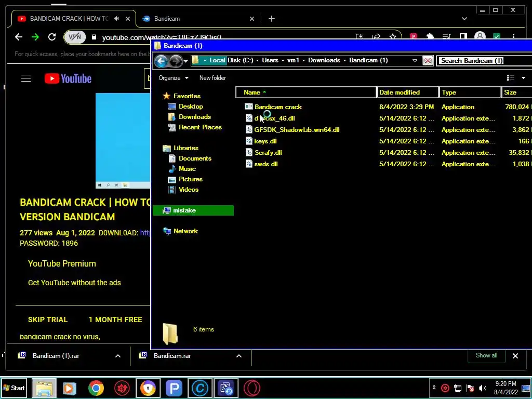Close the downloads bar
Screen dimensions: 532x399
coord(515,356)
